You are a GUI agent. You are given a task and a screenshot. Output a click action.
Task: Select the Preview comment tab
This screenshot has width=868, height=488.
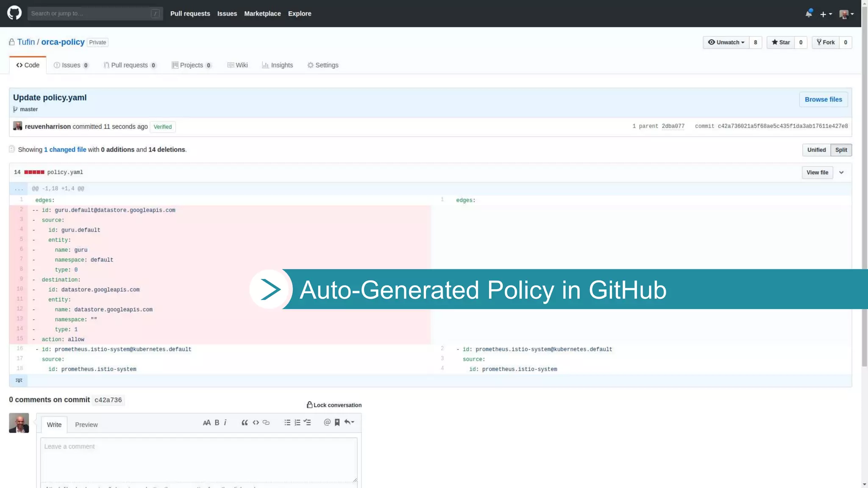pos(86,425)
